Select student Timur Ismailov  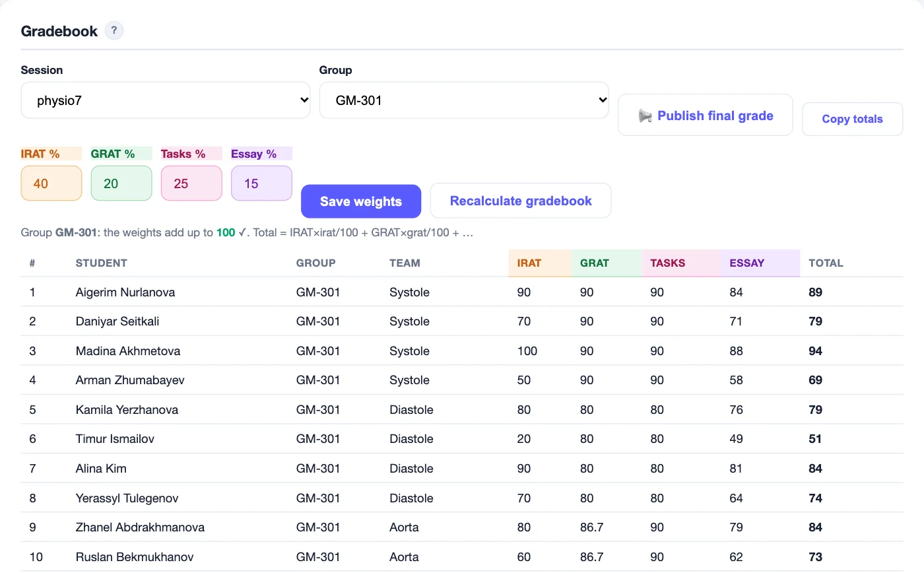pos(115,439)
